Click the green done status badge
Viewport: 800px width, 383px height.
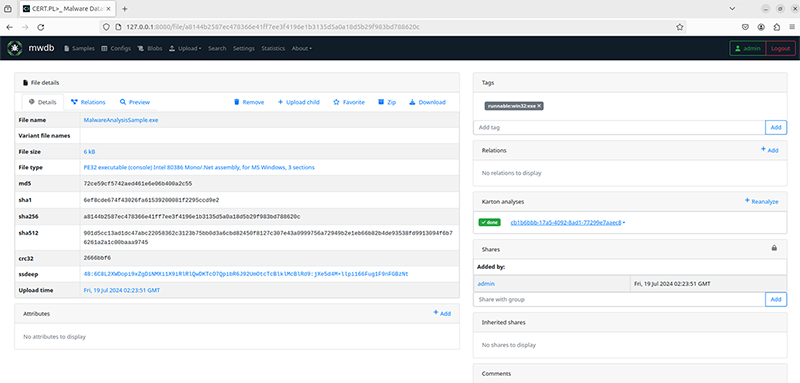(489, 222)
